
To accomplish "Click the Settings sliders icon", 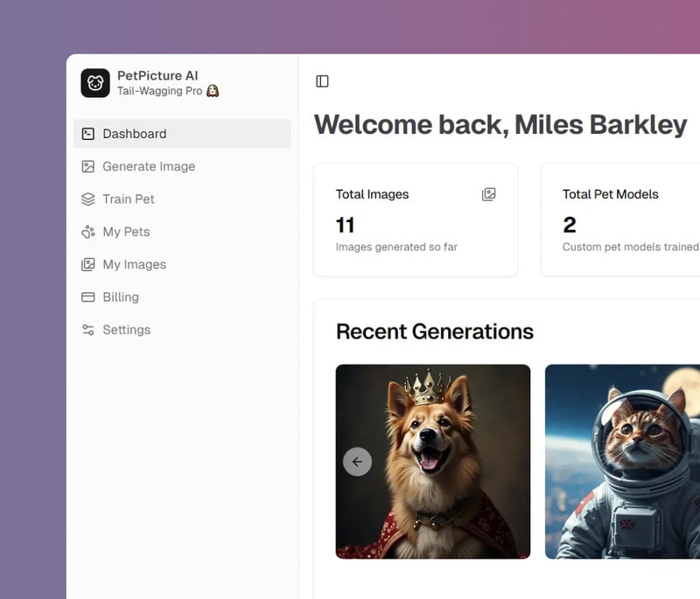I will point(87,330).
